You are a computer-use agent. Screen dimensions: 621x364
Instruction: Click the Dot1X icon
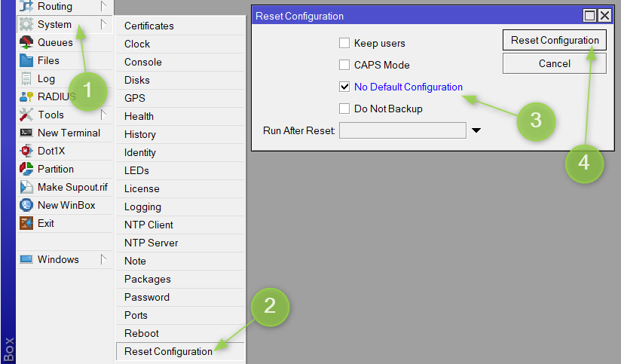[x=26, y=151]
